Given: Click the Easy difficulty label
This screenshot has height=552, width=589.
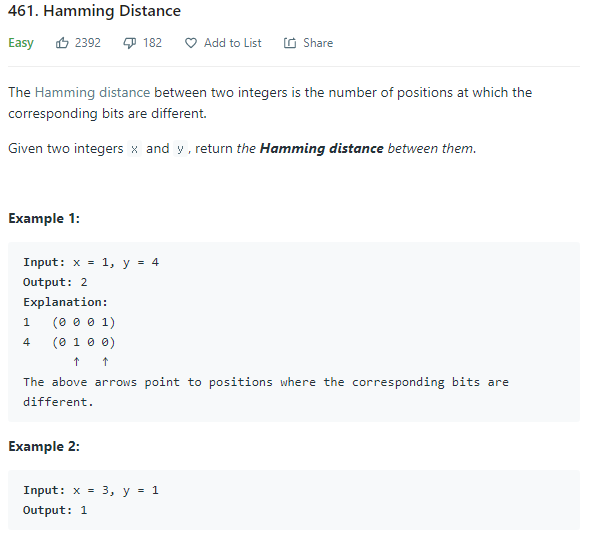Looking at the screenshot, I should pos(21,43).
